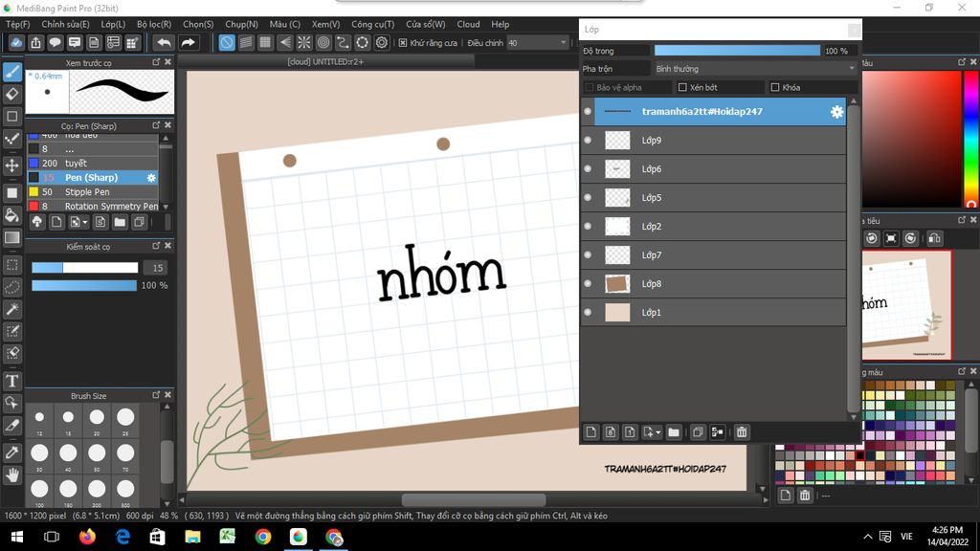Hide layer Lớp5
980x551 pixels.
pos(588,197)
